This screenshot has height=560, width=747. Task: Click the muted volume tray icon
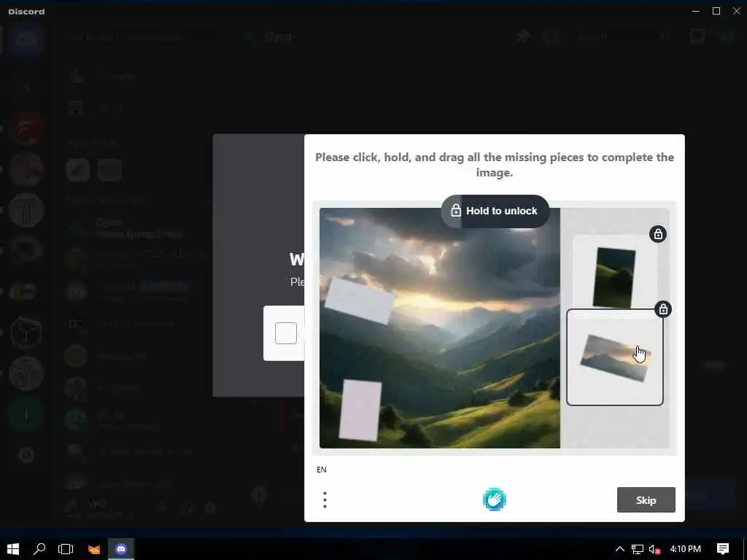coord(654,549)
